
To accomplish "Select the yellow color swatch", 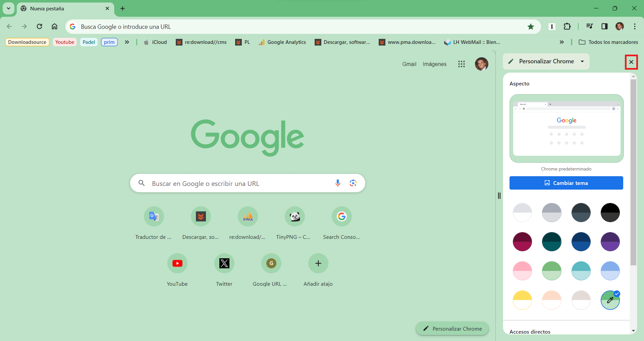I will (x=522, y=300).
